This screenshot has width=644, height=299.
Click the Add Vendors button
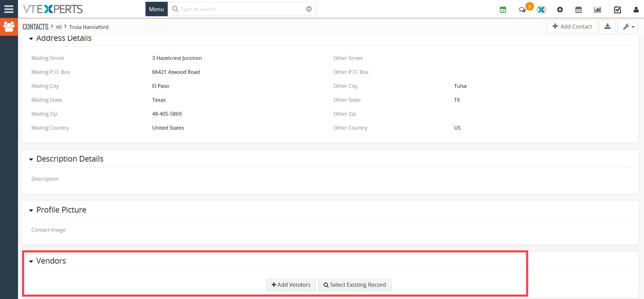point(291,285)
